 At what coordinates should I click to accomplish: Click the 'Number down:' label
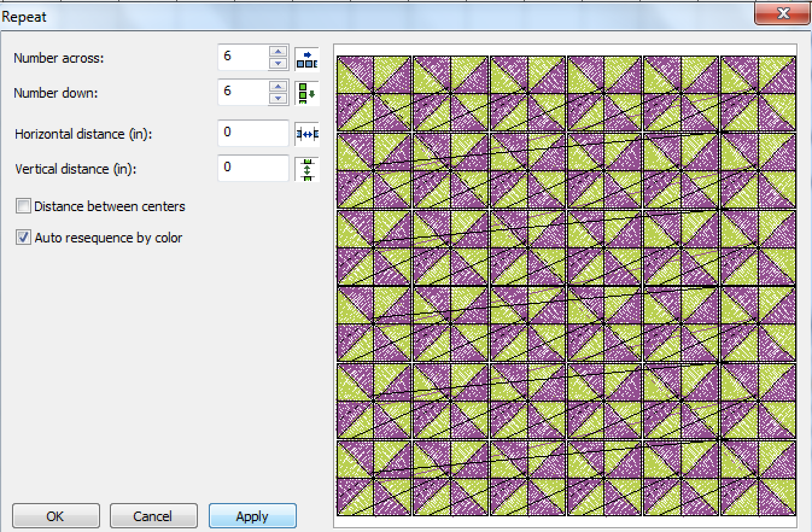[x=56, y=93]
